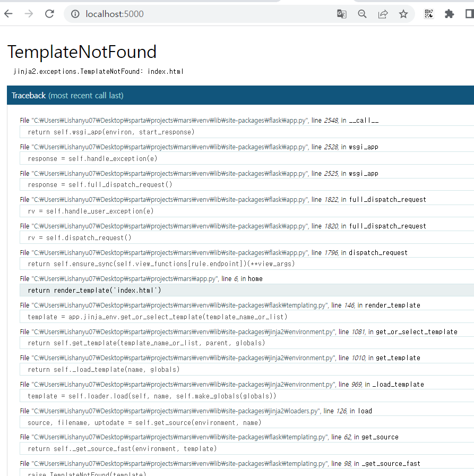Viewport: 474px width, 476px height.
Task: Click the TemplateNotFound heading
Action: (x=82, y=52)
